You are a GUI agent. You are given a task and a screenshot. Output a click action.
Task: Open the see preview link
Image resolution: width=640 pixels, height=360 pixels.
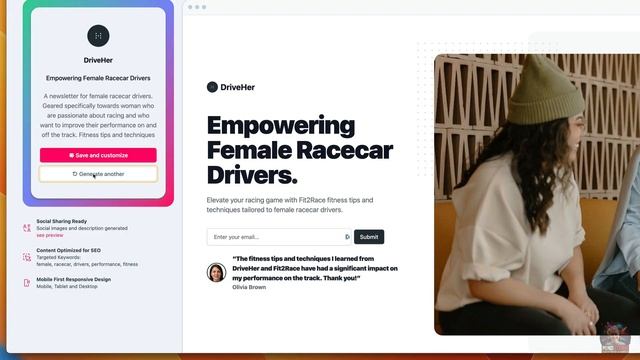(x=50, y=235)
